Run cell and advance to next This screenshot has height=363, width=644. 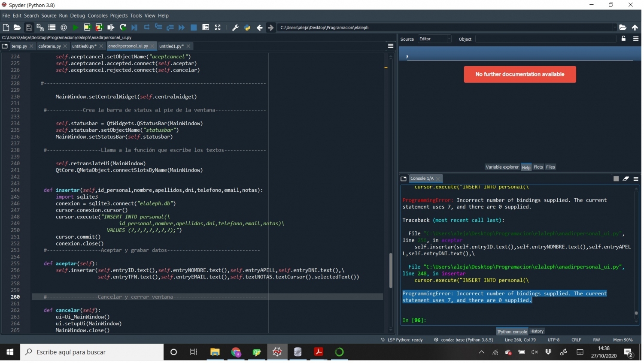tap(99, 27)
